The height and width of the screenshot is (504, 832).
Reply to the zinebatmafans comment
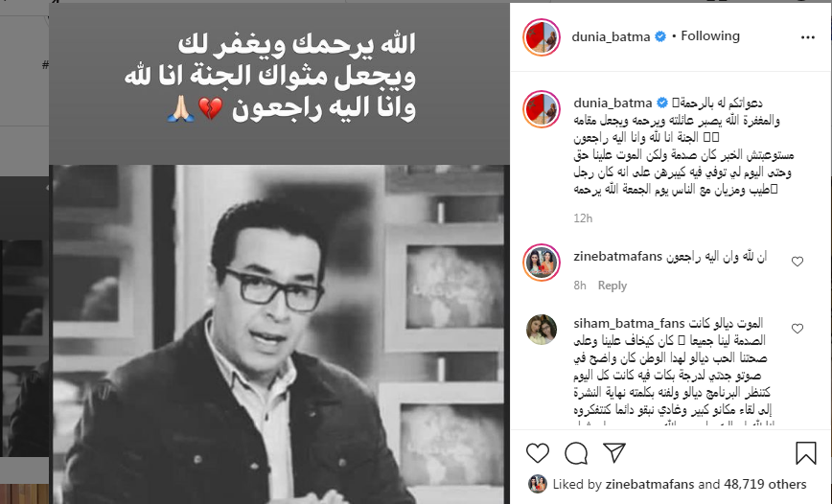click(x=612, y=286)
